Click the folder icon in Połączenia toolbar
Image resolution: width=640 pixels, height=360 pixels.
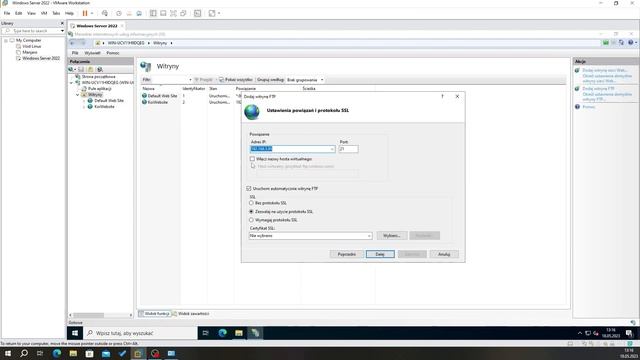90,69
